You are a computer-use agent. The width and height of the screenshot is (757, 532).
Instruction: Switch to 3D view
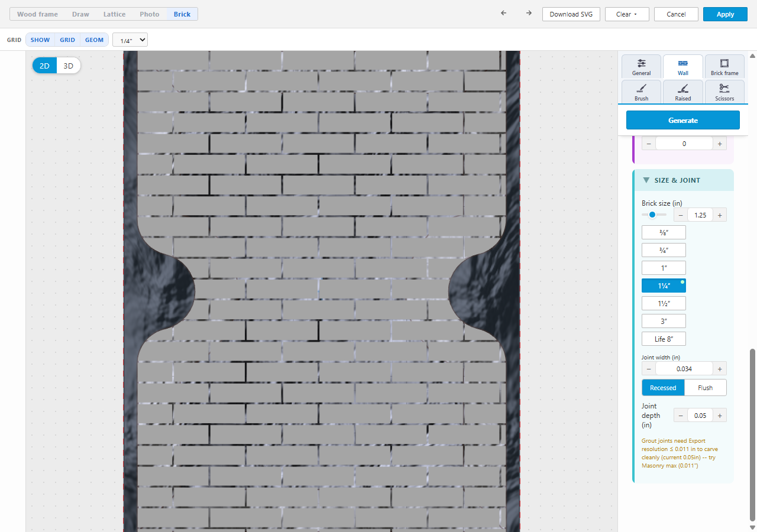click(x=68, y=66)
